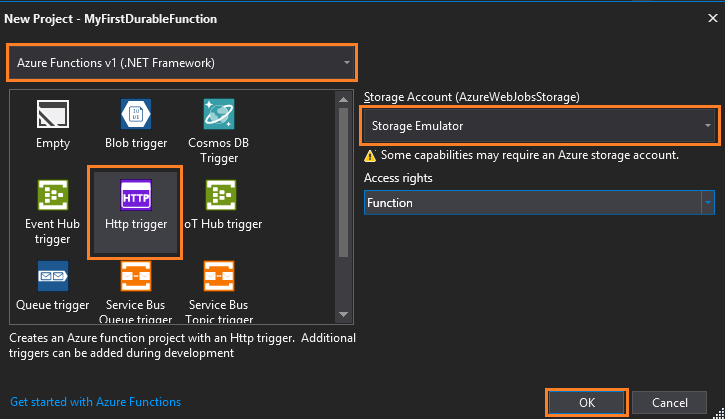
Task: Open Azure Functions version dropdown
Action: coord(182,63)
